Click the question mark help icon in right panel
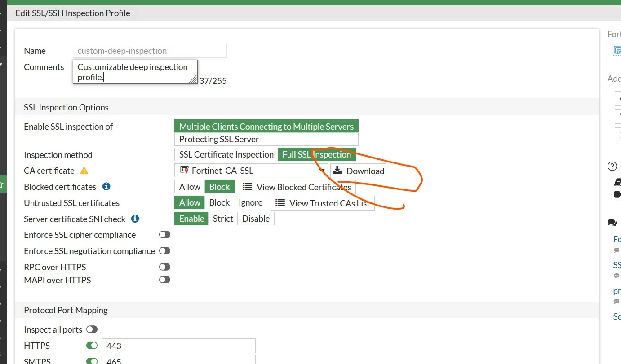 tap(612, 166)
